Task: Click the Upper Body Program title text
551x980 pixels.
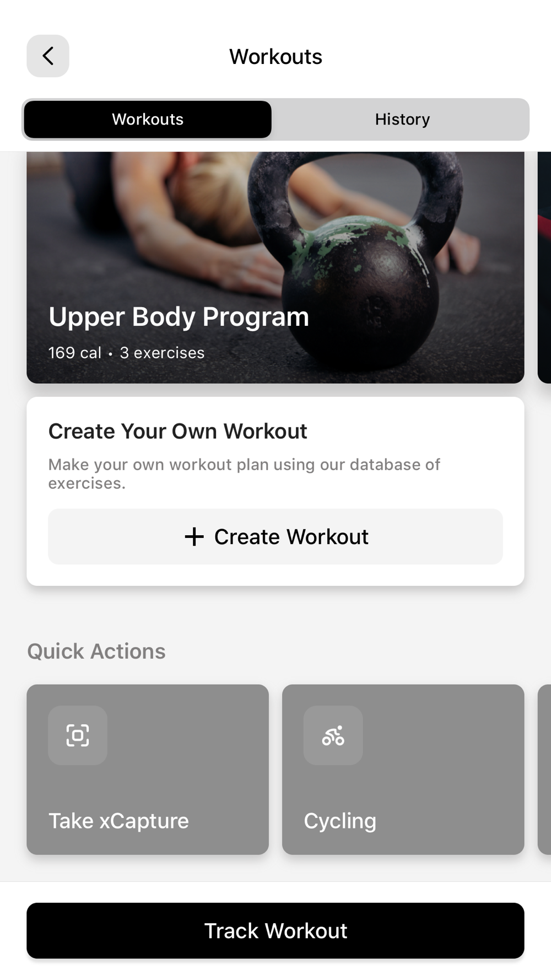Action: 179,317
